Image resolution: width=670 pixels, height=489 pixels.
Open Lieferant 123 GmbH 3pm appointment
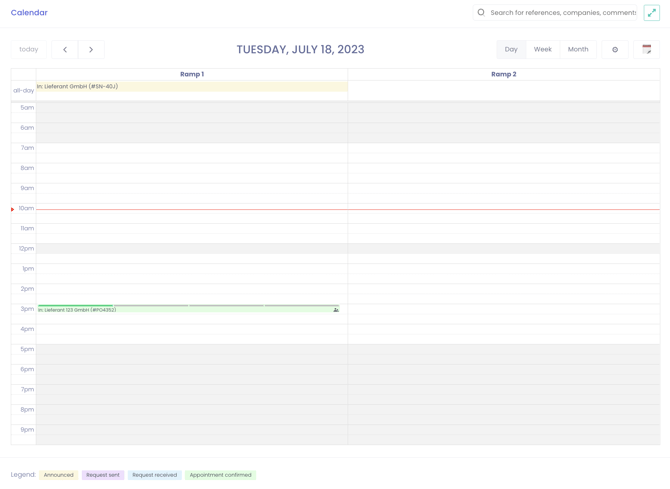(x=150, y=309)
